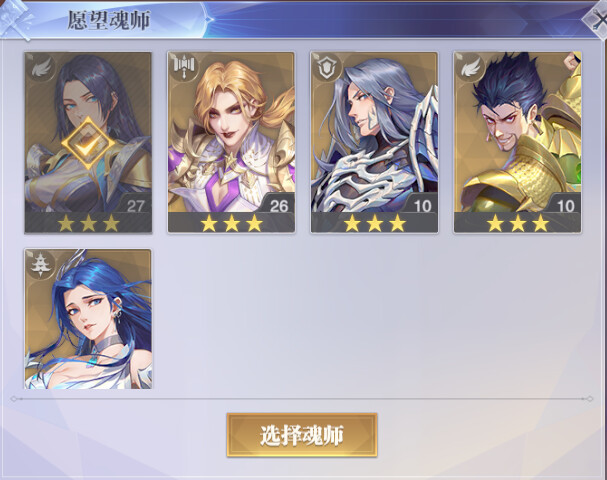Select the blue-haired woman card in second row
This screenshot has width=607, height=480.
point(88,319)
